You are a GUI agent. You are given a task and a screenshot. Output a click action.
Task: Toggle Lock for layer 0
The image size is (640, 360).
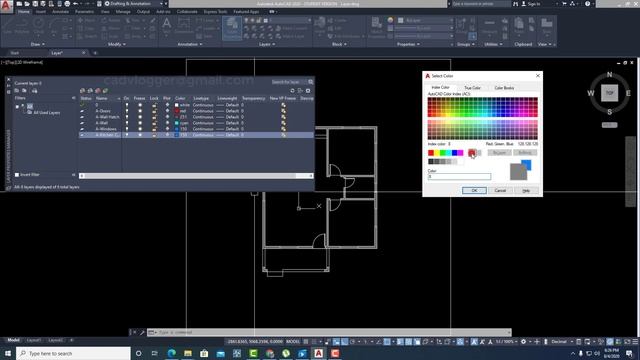click(x=154, y=105)
